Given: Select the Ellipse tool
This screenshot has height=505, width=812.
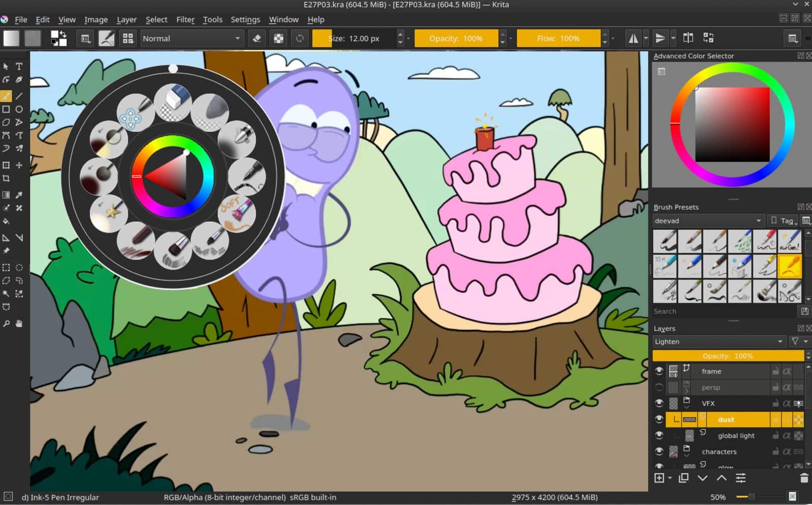Looking at the screenshot, I should tap(19, 109).
